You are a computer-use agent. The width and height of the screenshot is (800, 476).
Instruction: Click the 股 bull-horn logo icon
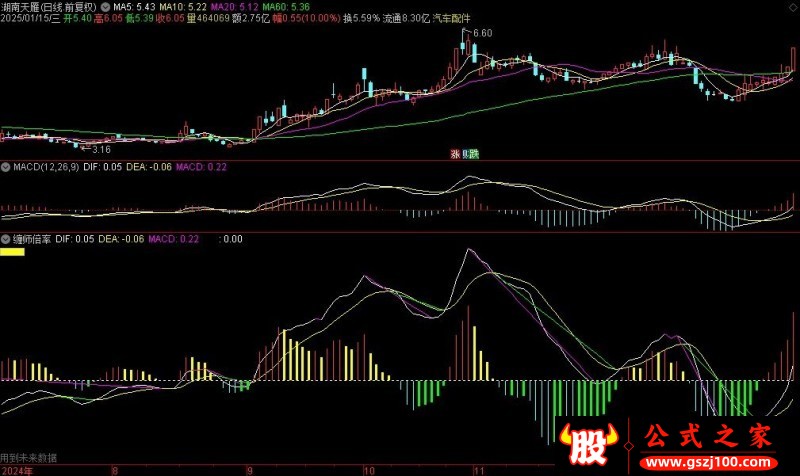click(x=588, y=443)
